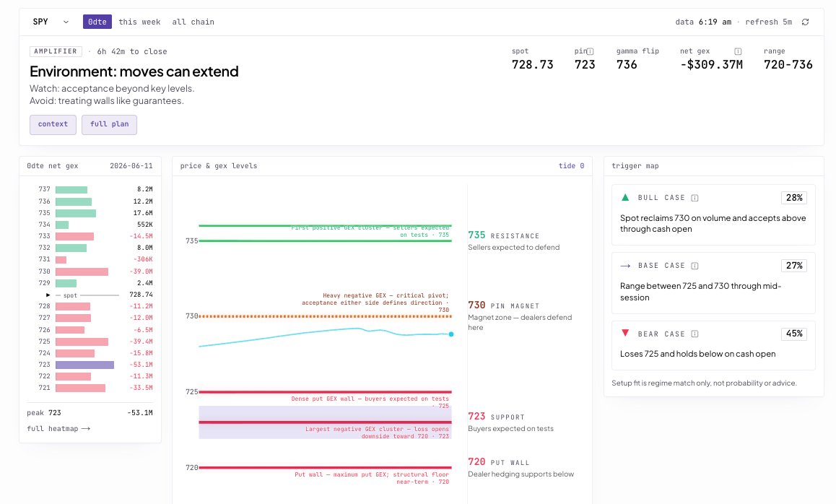This screenshot has width=836, height=504.
Task: Click the dotted 730 pivot line
Action: 325,316
